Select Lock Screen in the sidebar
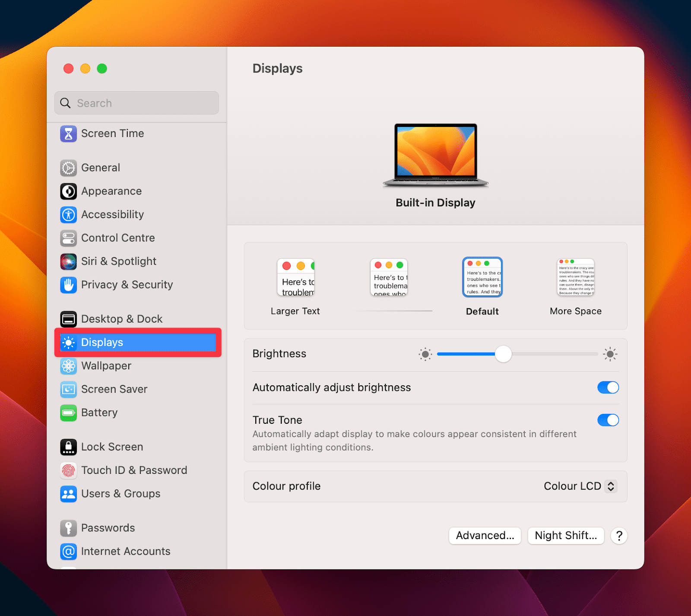This screenshot has height=616, width=691. tap(112, 447)
